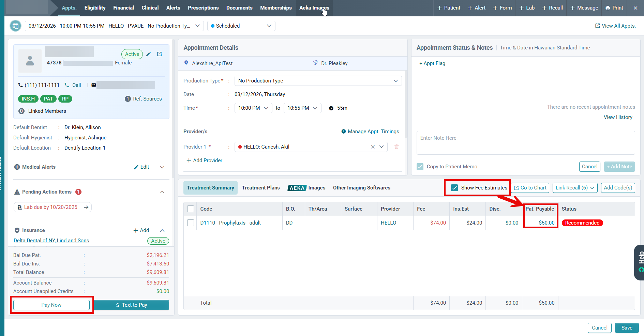The image size is (644, 336).
Task: Toggle the Copy to Patient Memo checkbox
Action: pyautogui.click(x=420, y=167)
